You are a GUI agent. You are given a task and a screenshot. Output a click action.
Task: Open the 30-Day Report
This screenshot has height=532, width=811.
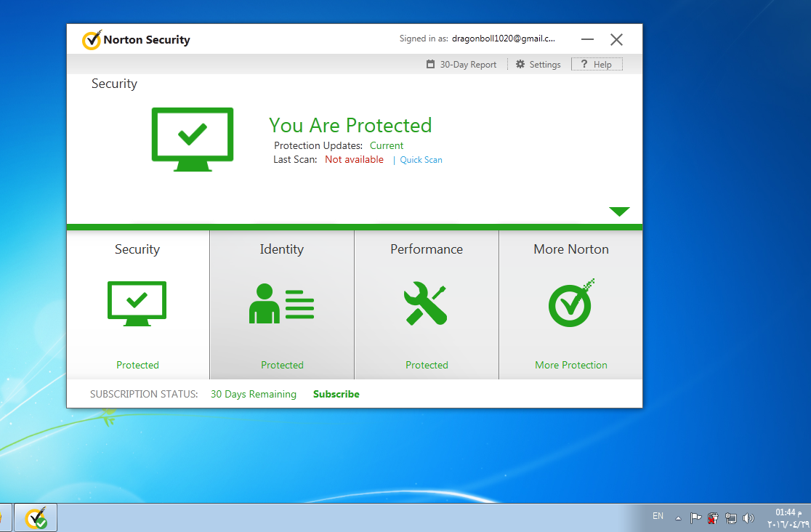click(x=461, y=64)
